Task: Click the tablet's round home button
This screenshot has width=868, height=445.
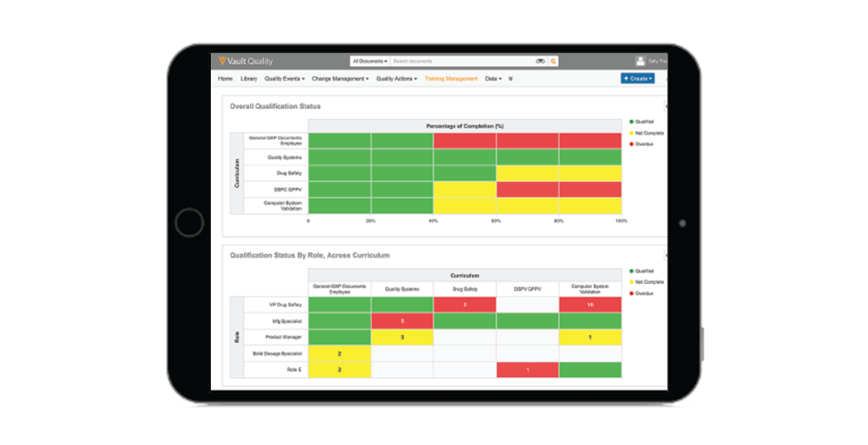Action: [x=189, y=222]
